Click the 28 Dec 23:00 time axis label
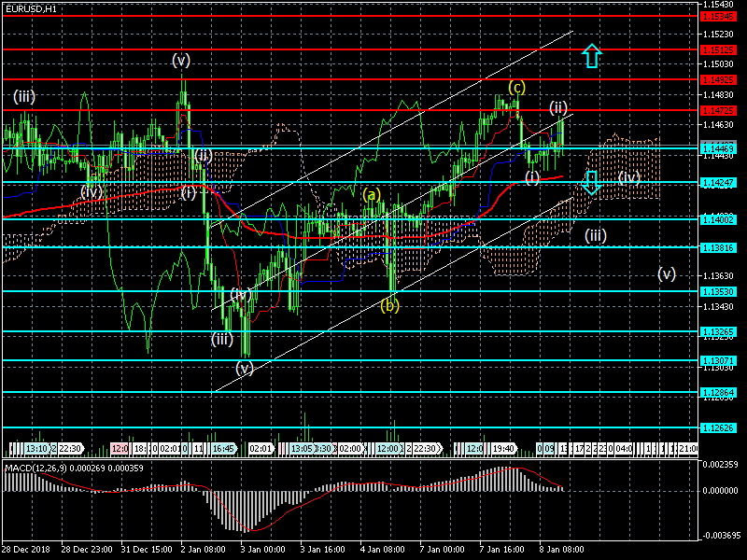This screenshot has height=560, width=747. 87,550
